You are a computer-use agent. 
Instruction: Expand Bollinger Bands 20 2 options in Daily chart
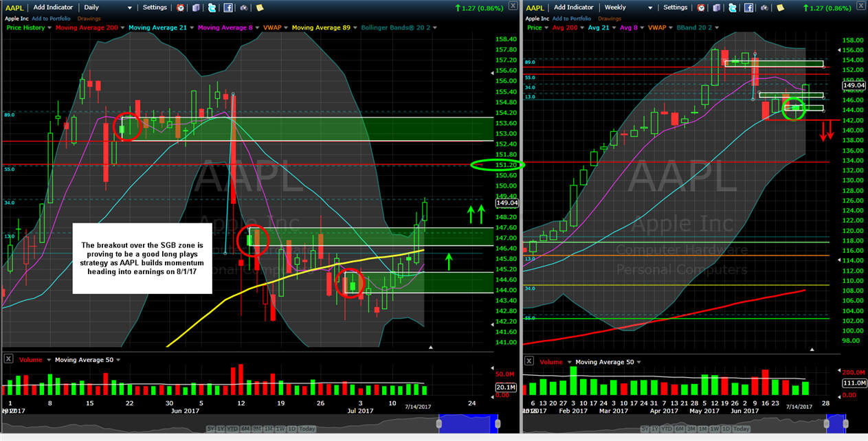(x=434, y=28)
